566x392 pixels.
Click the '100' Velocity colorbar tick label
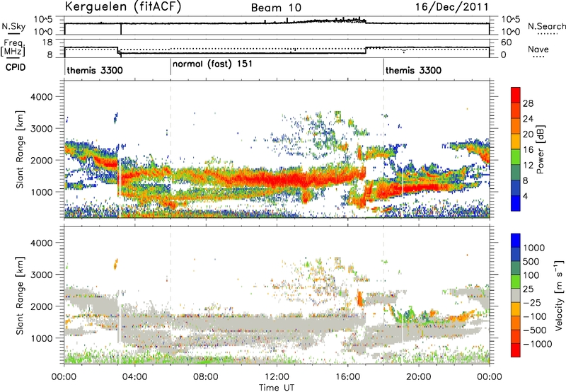533,275
